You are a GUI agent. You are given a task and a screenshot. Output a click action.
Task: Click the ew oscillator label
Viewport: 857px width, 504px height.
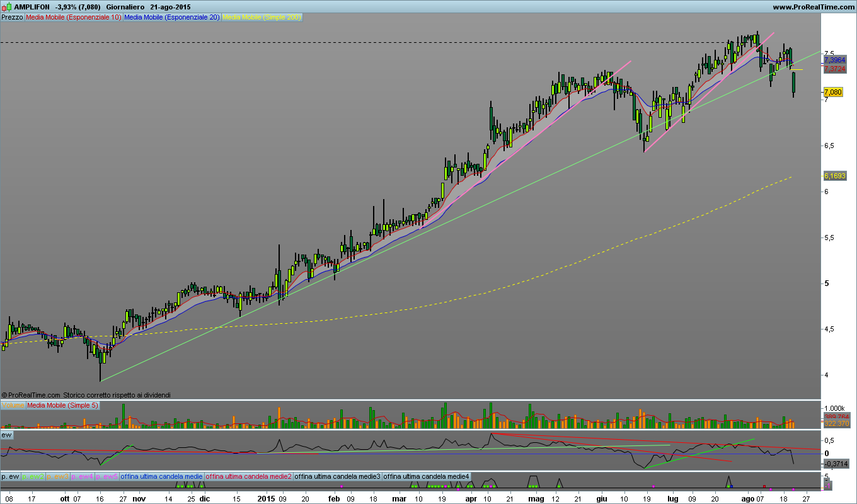pyautogui.click(x=7, y=435)
